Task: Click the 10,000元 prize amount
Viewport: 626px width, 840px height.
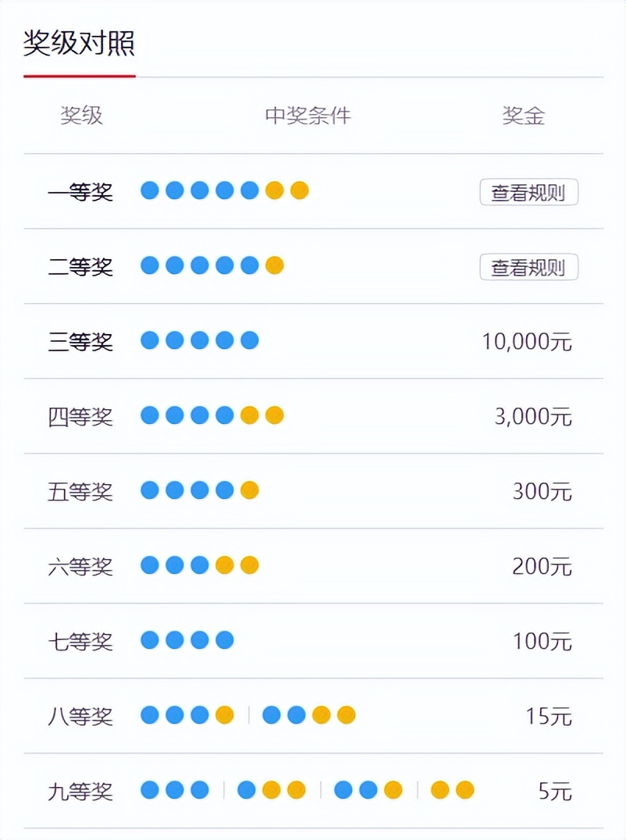Action: pyautogui.click(x=527, y=342)
